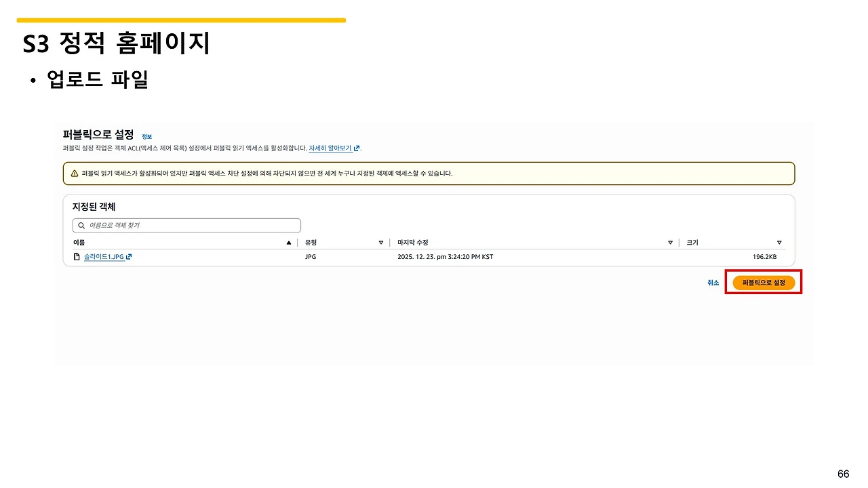Sort objects by the 유형 column header

pos(310,242)
